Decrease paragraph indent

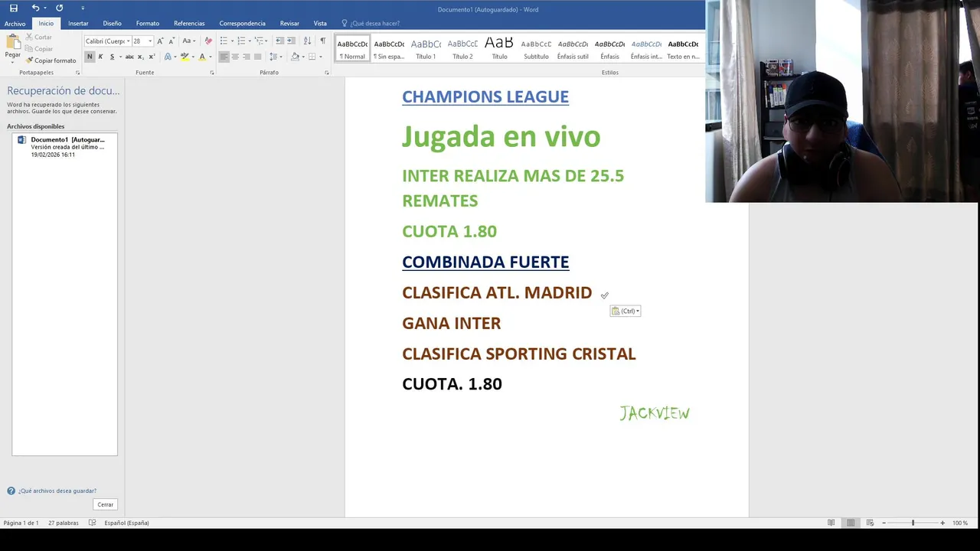tap(279, 41)
